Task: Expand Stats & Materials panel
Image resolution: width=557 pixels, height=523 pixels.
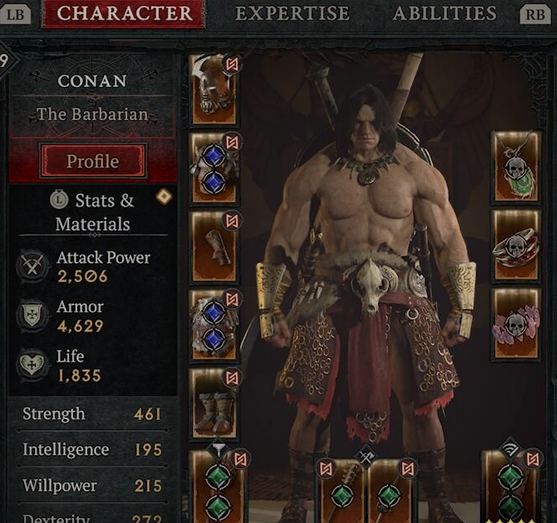Action: (x=94, y=212)
